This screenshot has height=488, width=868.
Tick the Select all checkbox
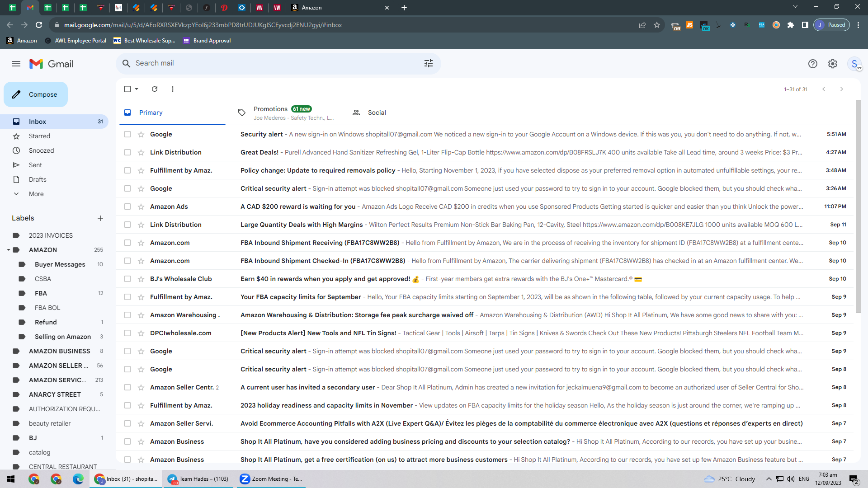(x=127, y=89)
